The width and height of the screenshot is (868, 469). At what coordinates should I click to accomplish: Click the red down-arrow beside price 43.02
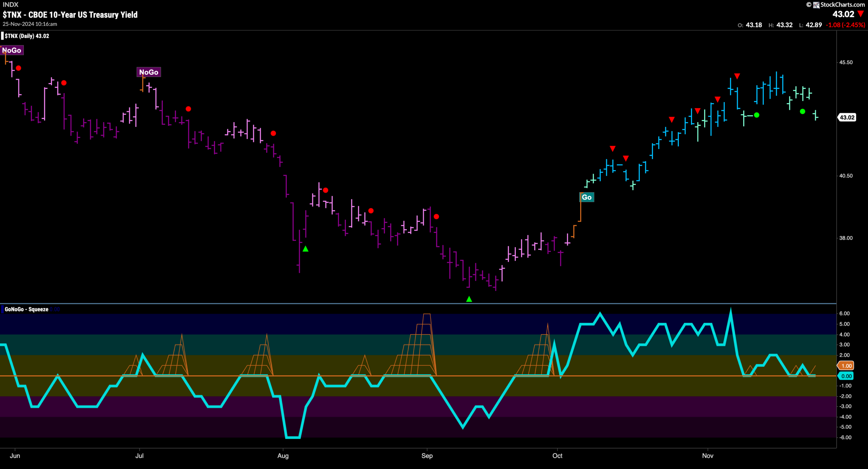click(x=861, y=14)
